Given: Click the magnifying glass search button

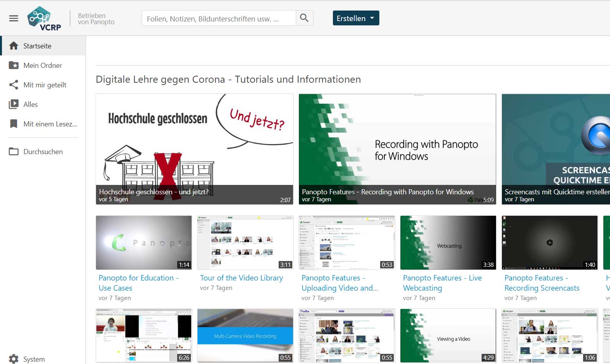Looking at the screenshot, I should pos(304,18).
